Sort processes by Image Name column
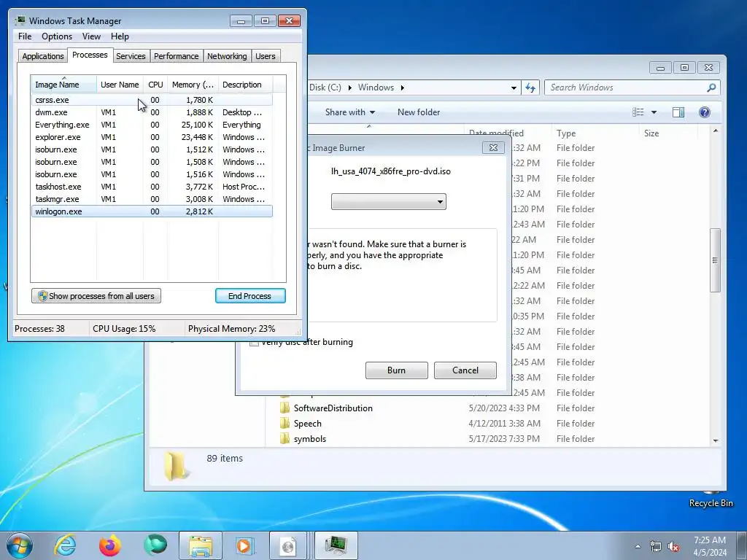This screenshot has height=560, width=747. click(x=64, y=85)
